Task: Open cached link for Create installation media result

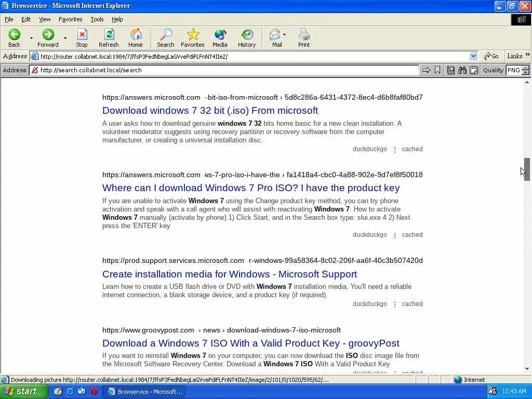Action: [x=412, y=304]
